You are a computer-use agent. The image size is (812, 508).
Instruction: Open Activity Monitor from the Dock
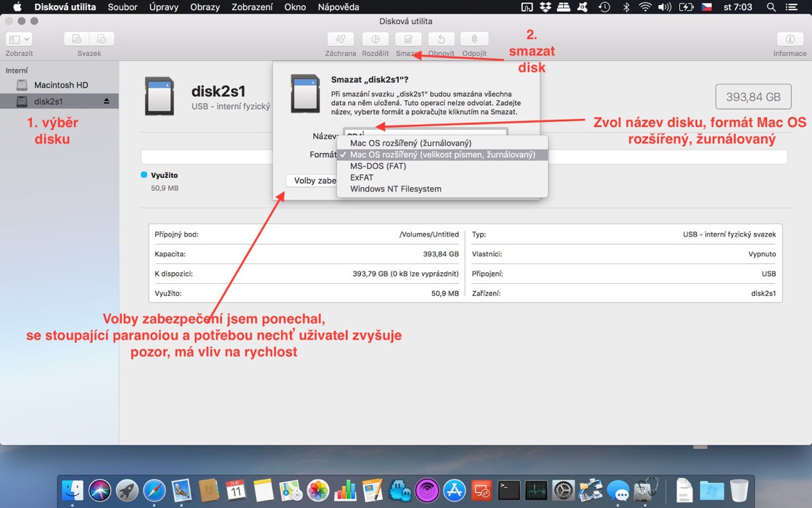(536, 490)
